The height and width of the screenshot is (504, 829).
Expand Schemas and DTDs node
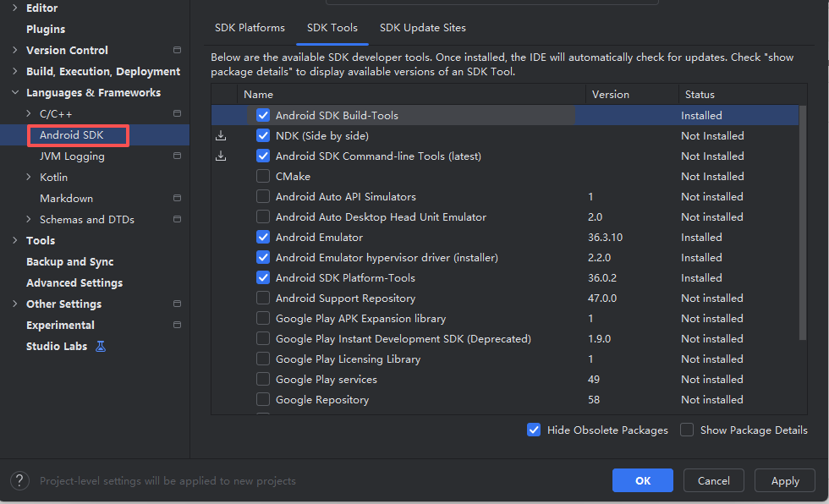[x=29, y=219]
